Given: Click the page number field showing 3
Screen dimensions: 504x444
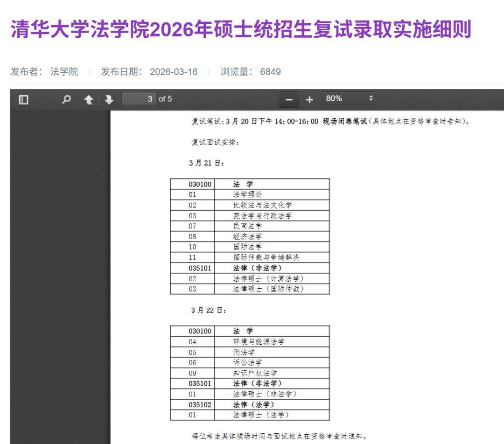Looking at the screenshot, I should click(x=139, y=98).
